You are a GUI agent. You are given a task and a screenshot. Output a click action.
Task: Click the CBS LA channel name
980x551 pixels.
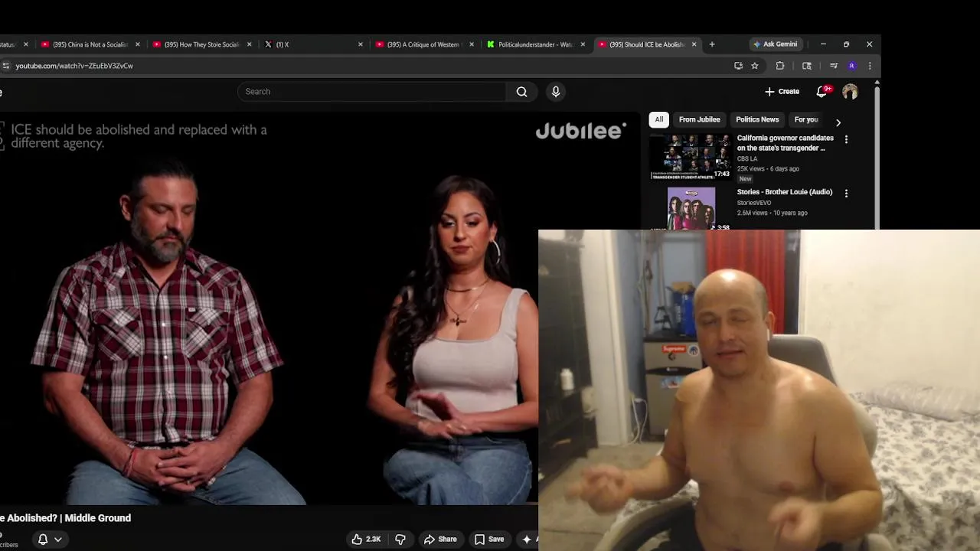pyautogui.click(x=747, y=158)
